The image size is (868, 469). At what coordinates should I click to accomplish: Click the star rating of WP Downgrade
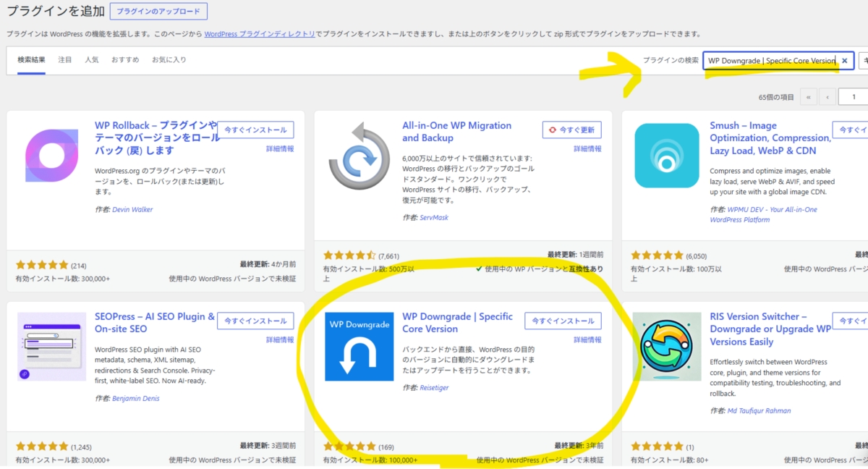point(349,446)
